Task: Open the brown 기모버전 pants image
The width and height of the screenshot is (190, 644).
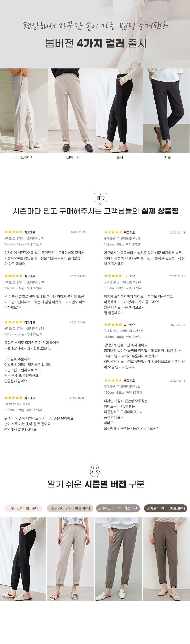Action: [x=166, y=559]
